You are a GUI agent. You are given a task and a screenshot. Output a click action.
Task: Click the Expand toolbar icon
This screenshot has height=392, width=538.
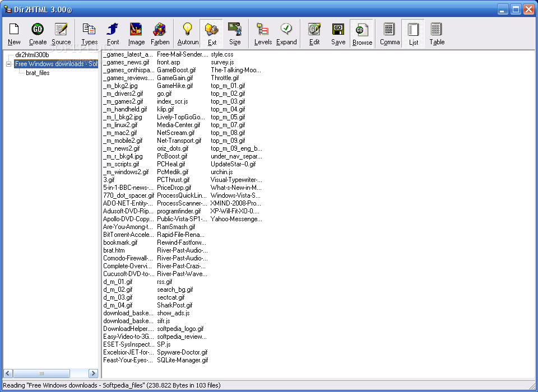coord(286,34)
